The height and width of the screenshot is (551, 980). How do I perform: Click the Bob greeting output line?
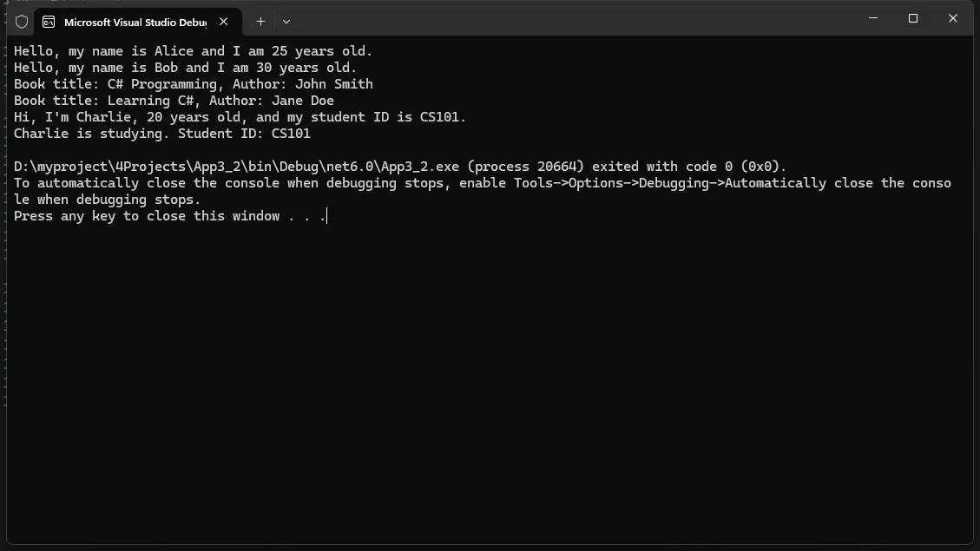tap(186, 68)
